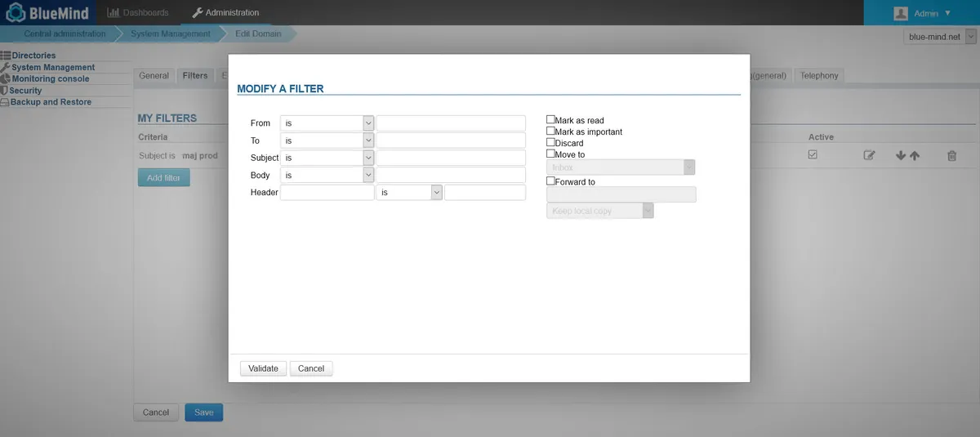980x437 pixels.
Task: Click the BlueMind logo icon
Action: [16, 13]
